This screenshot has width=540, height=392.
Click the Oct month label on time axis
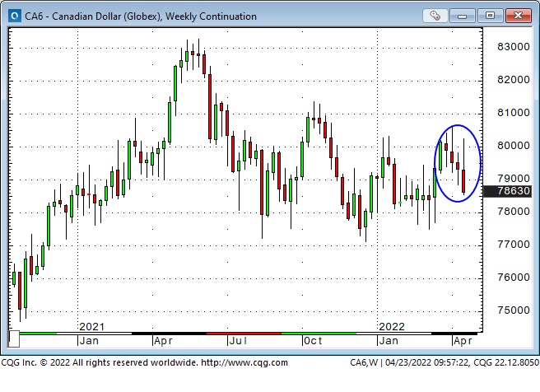(x=313, y=341)
